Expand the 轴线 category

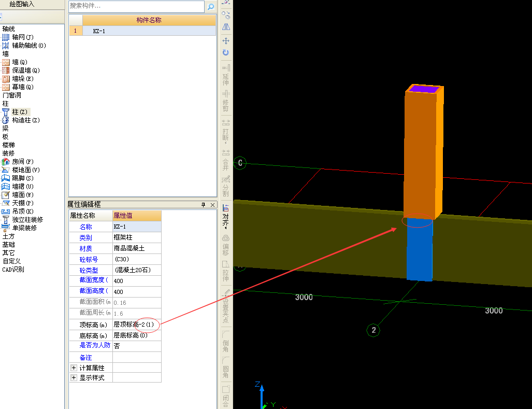pos(8,29)
